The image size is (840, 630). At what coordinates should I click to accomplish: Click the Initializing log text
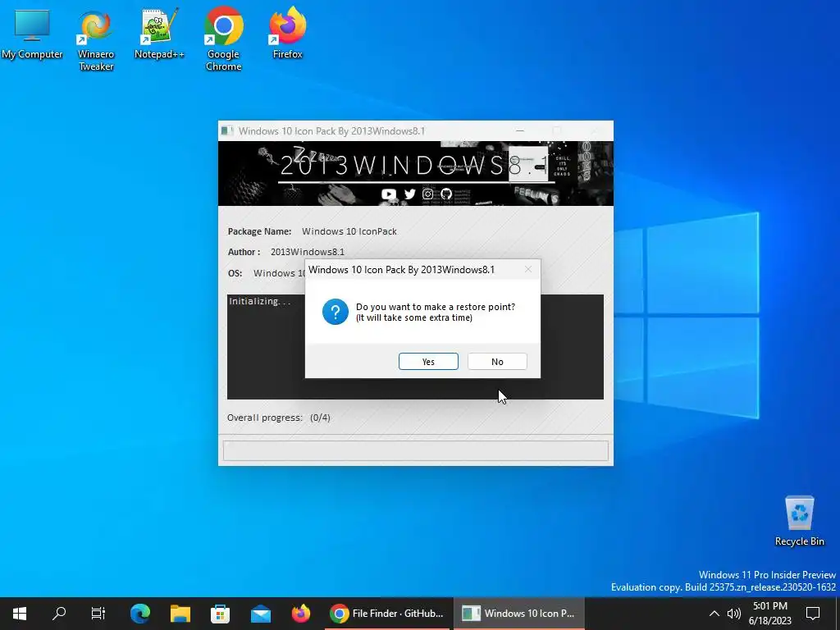(260, 301)
